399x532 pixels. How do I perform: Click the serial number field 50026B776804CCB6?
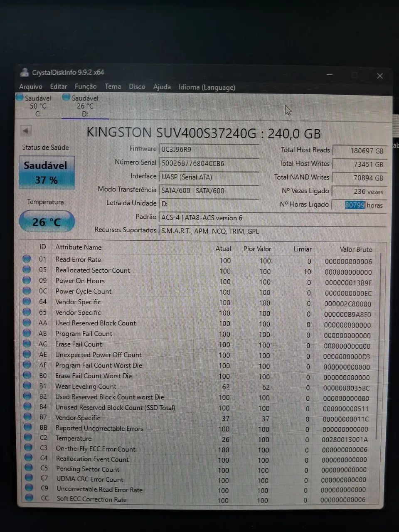point(209,163)
